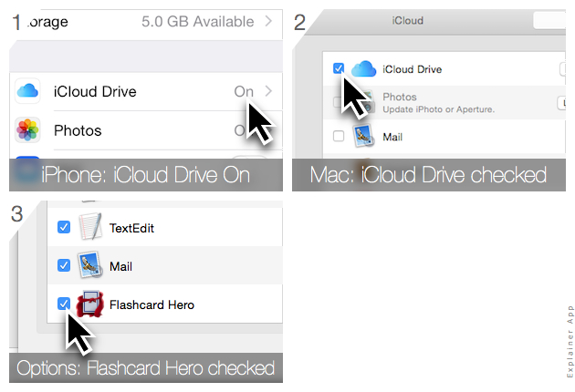Toggle the Mail checkbox in Options list
Viewport: 575px width, 392px height.
[x=64, y=265]
